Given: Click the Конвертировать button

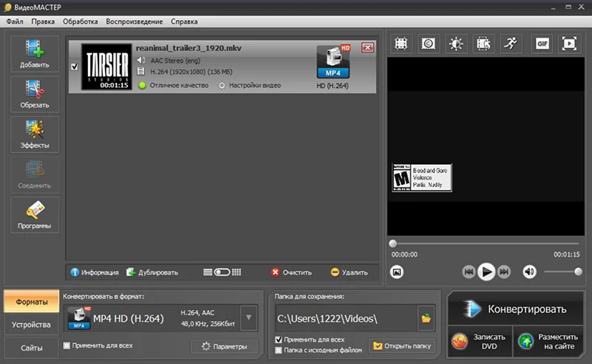Looking at the screenshot, I should click(516, 309).
